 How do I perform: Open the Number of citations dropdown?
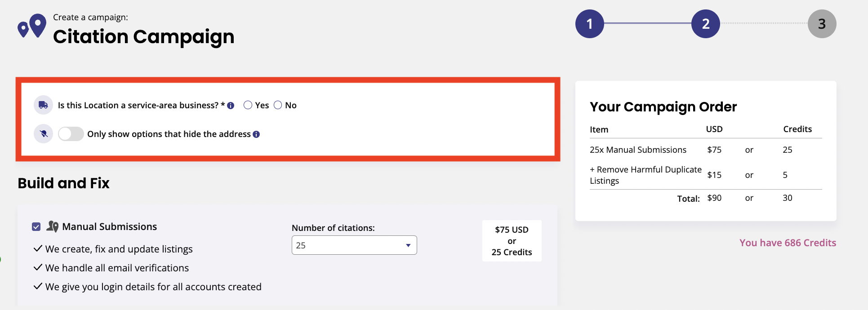pyautogui.click(x=354, y=245)
